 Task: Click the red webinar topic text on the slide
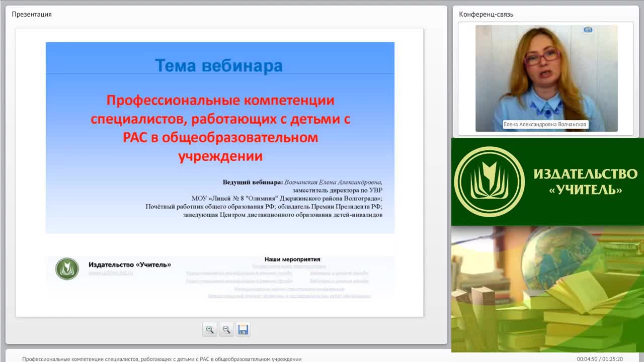pyautogui.click(x=220, y=128)
